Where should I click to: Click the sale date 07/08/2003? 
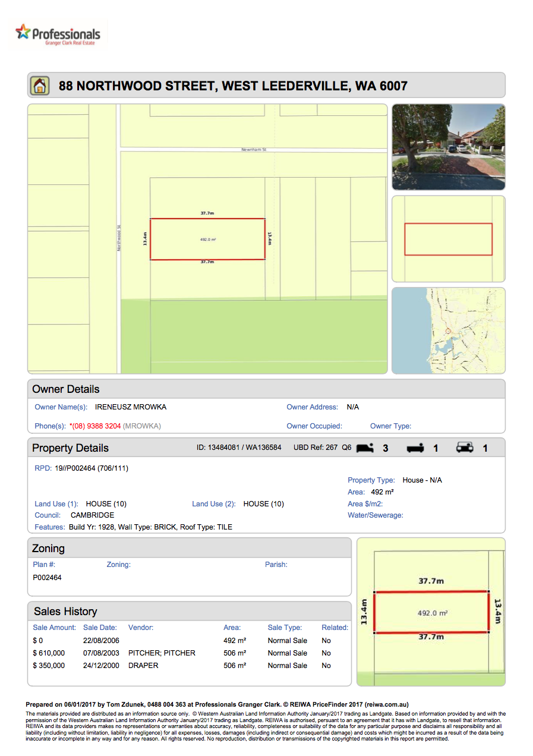click(101, 653)
